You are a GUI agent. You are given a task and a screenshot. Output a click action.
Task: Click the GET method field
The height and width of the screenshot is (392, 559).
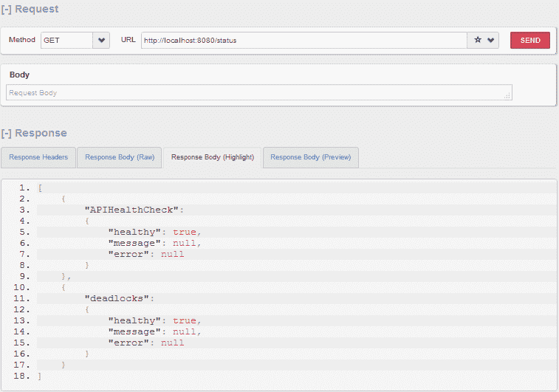66,40
